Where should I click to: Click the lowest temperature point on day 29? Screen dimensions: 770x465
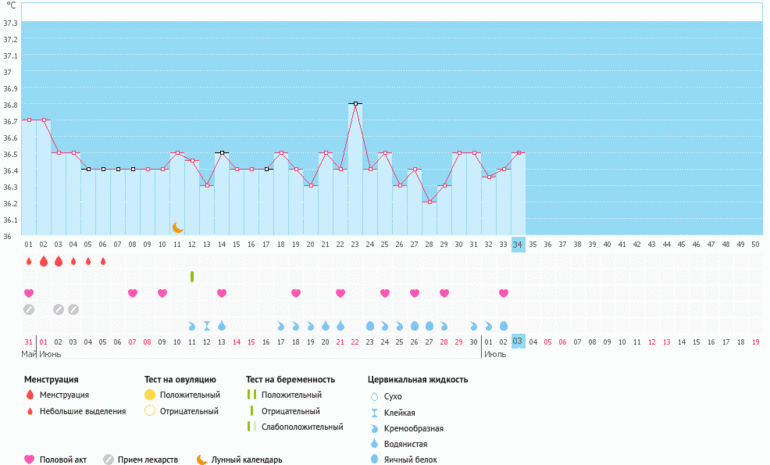tap(429, 202)
